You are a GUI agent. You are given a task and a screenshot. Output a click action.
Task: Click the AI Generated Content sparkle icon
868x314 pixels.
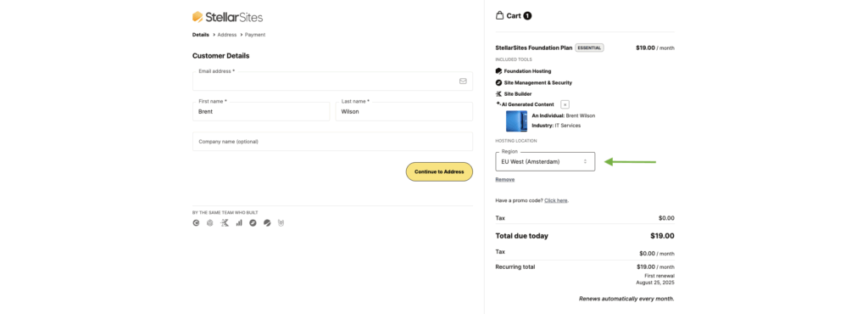[x=498, y=104]
